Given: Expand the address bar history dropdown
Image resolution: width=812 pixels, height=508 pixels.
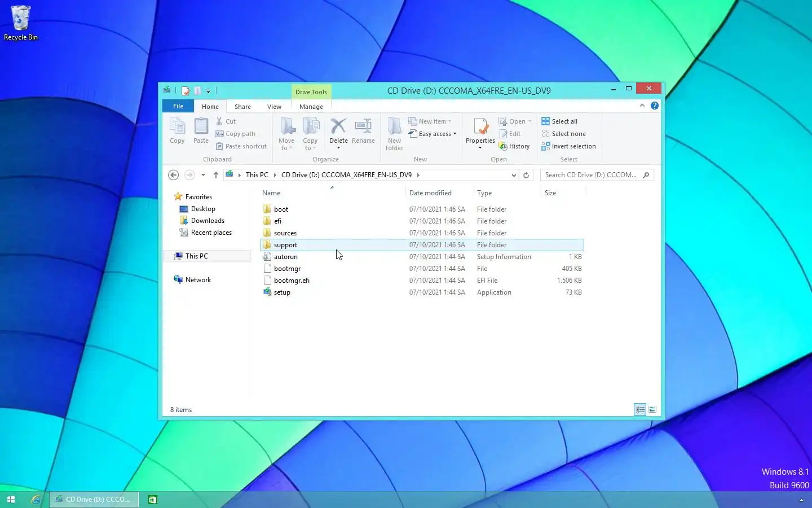Looking at the screenshot, I should 514,175.
